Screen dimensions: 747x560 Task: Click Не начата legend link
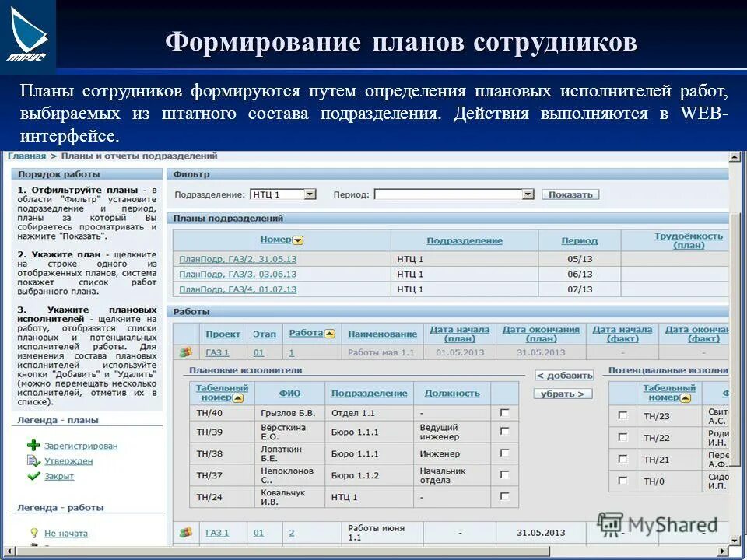coord(65,533)
